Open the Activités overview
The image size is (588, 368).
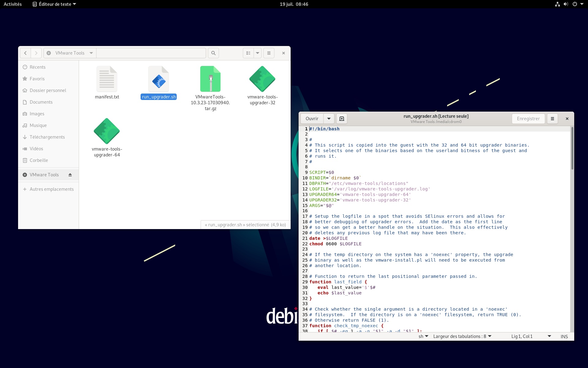click(13, 4)
